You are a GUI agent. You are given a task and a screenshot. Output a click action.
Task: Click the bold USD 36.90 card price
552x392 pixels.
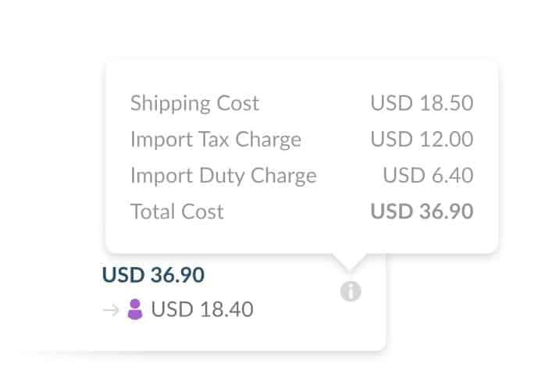153,275
